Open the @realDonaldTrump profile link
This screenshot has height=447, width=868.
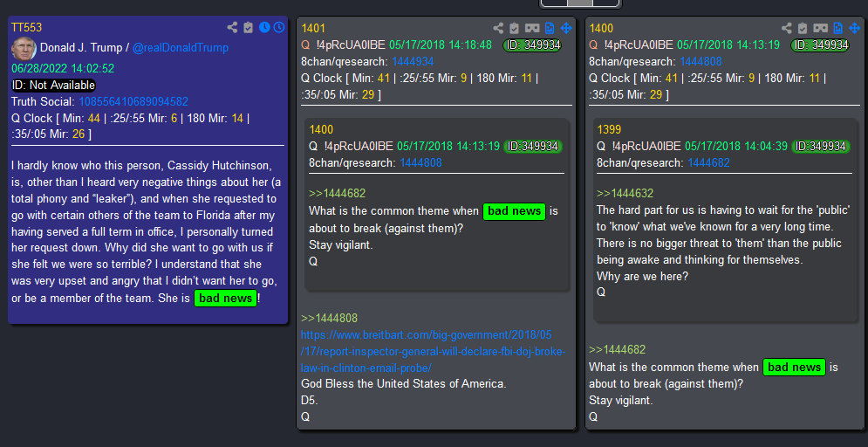(x=180, y=48)
